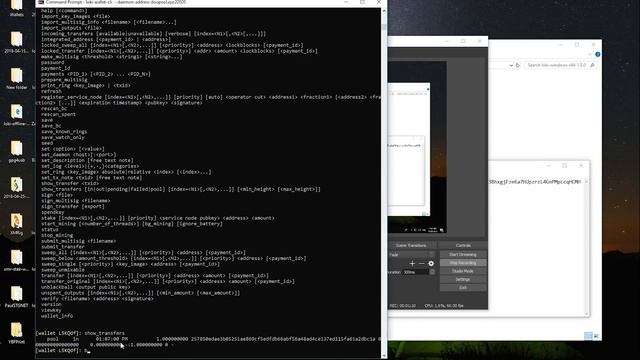Viewport: 640px width, 360px height.
Task: Click 'show_transfers' text in terminal
Action: (x=104, y=333)
